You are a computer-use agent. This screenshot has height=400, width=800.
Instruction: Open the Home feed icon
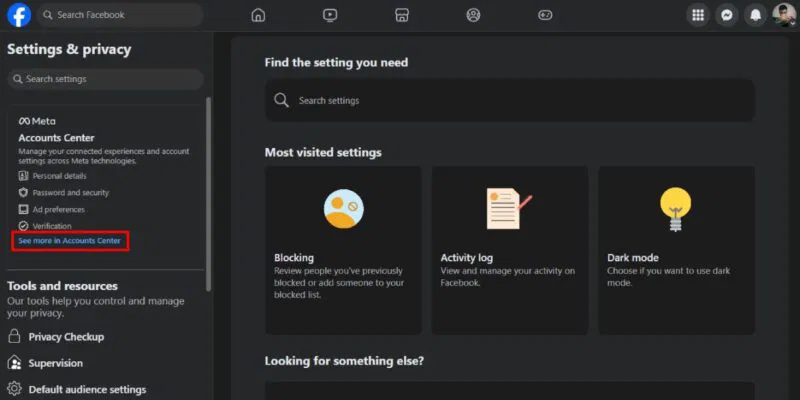(258, 15)
